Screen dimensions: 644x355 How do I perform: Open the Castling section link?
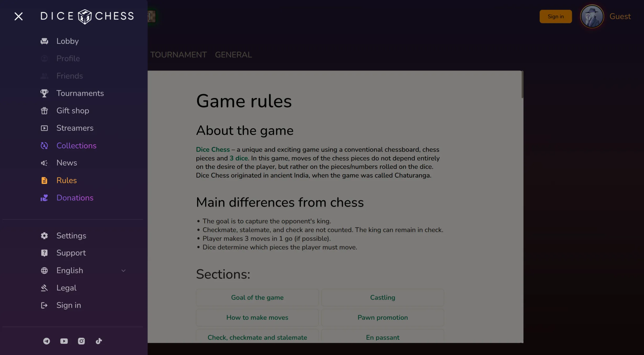[x=382, y=298]
